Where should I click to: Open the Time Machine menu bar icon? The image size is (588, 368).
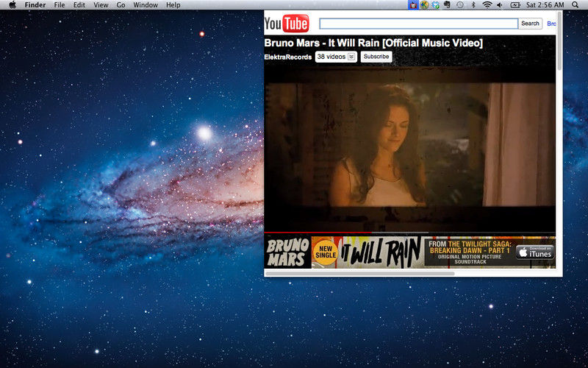tap(460, 5)
